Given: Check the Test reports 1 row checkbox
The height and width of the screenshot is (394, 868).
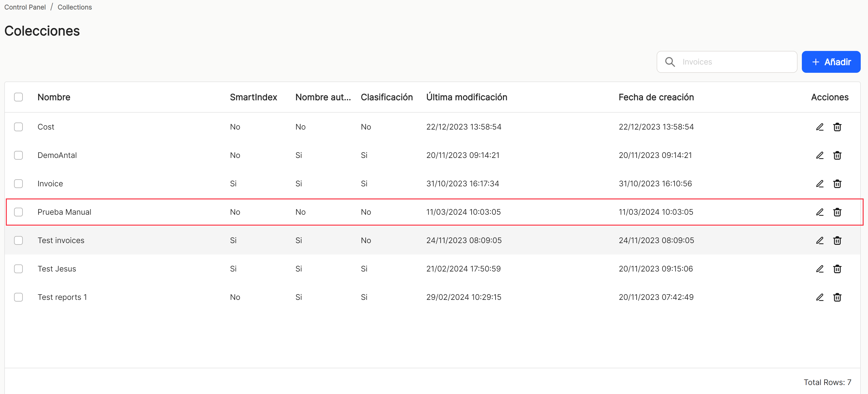Looking at the screenshot, I should click(x=18, y=297).
